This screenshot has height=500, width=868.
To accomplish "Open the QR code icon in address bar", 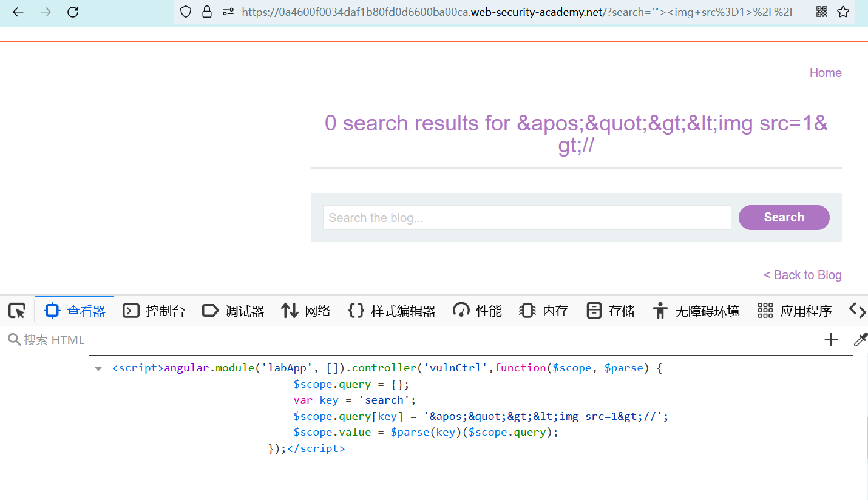I will (821, 12).
